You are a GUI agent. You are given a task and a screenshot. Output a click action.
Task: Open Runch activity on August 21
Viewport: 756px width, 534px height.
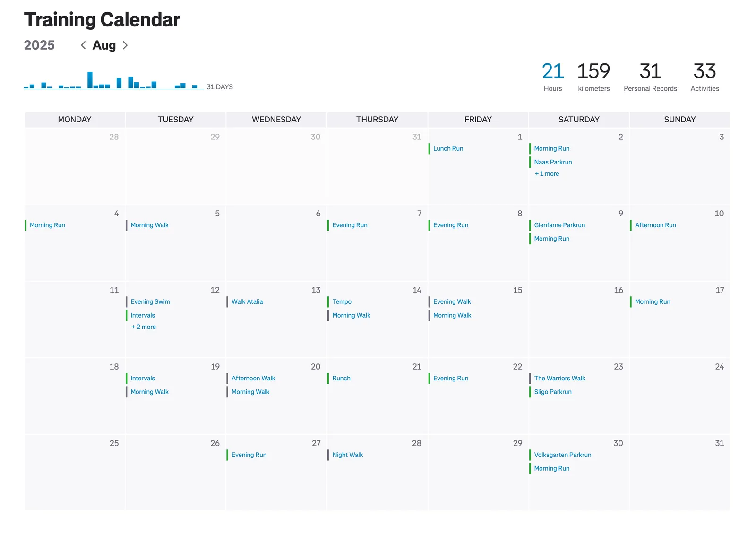(341, 379)
